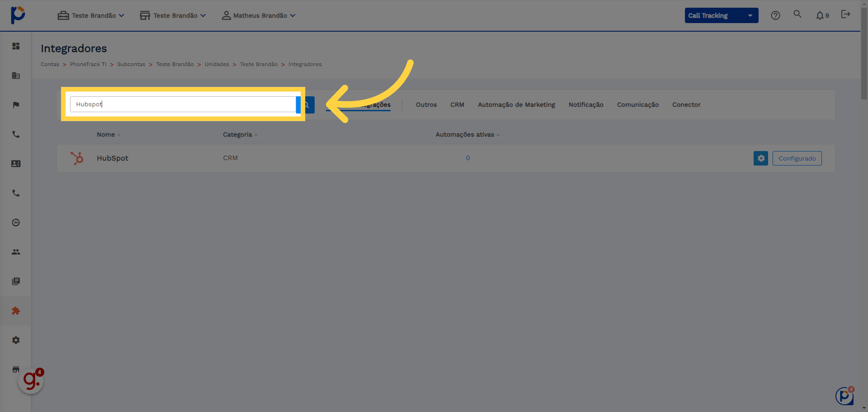This screenshot has width=868, height=412.
Task: Open the help question mark icon
Action: point(775,15)
